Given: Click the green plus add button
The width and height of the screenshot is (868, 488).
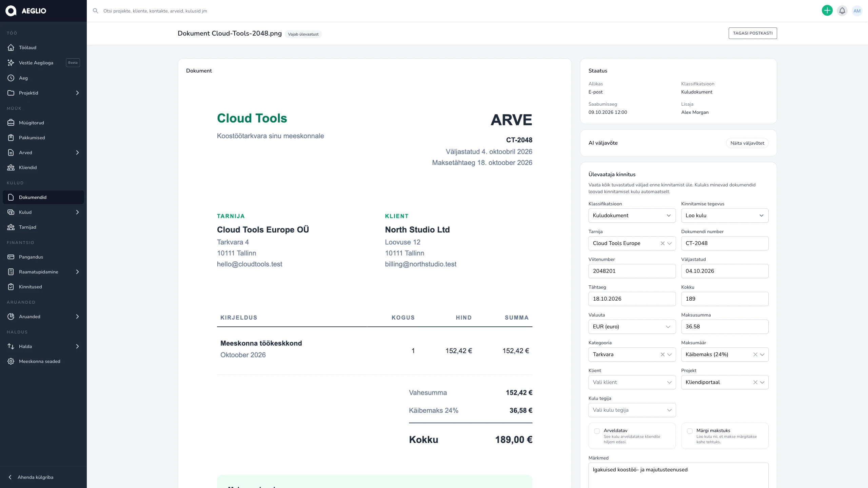Looking at the screenshot, I should tap(827, 11).
